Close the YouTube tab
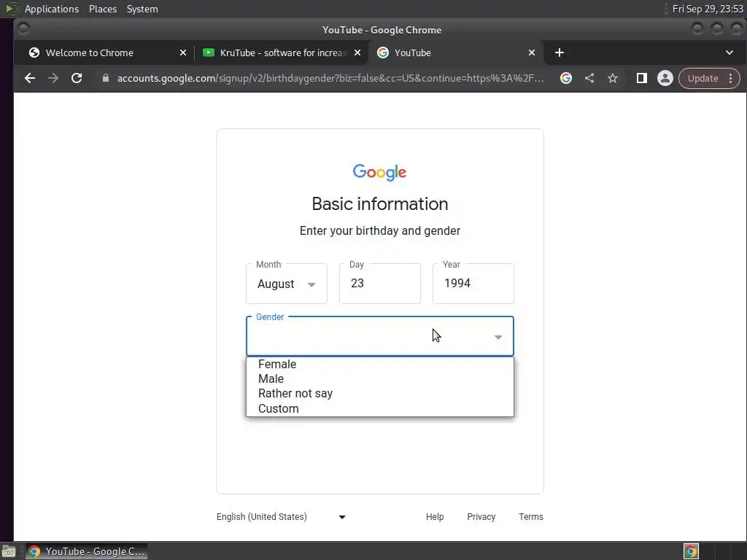 532,52
